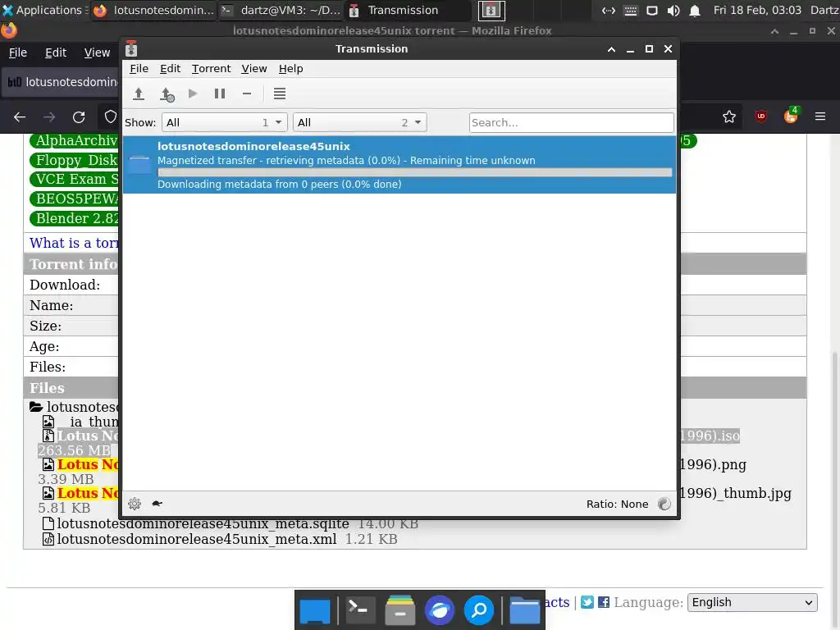Click the AlphaArchiv green tag
Viewport: 840px width, 630px height.
(x=75, y=140)
